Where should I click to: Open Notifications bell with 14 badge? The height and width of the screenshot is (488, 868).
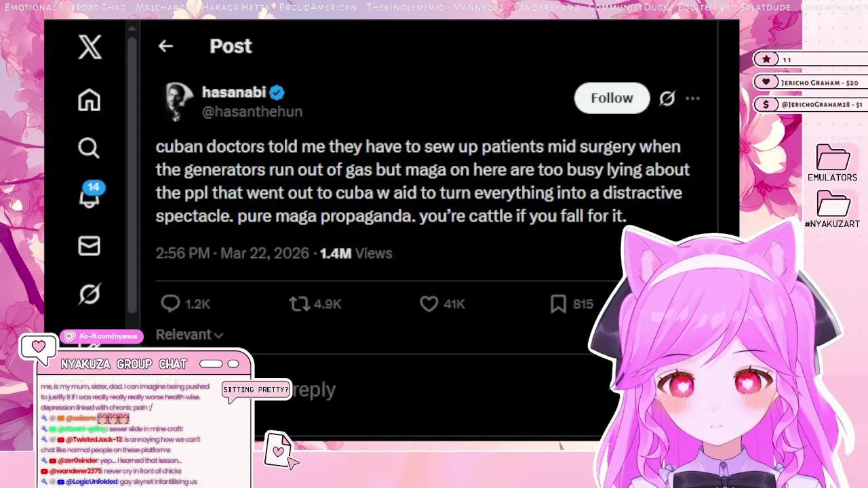pos(90,195)
